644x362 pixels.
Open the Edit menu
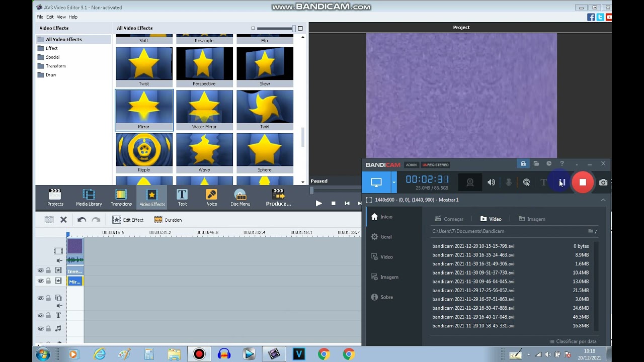(x=50, y=17)
